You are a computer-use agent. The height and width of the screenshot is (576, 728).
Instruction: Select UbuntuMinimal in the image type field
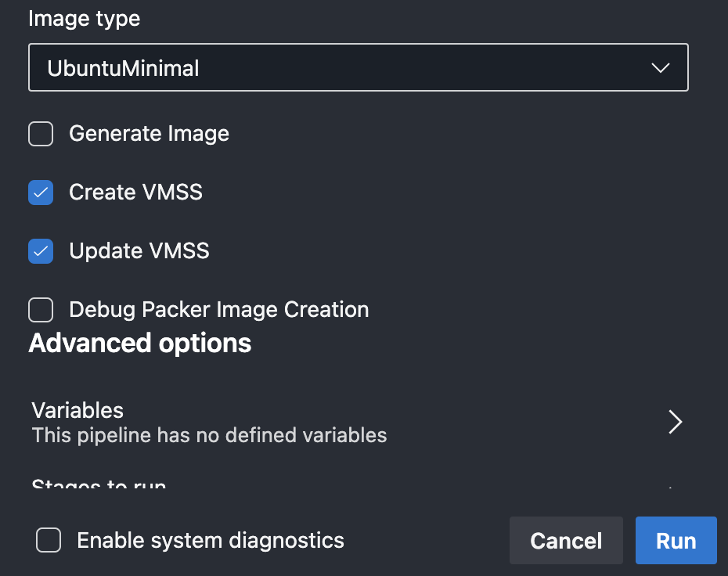(x=358, y=67)
